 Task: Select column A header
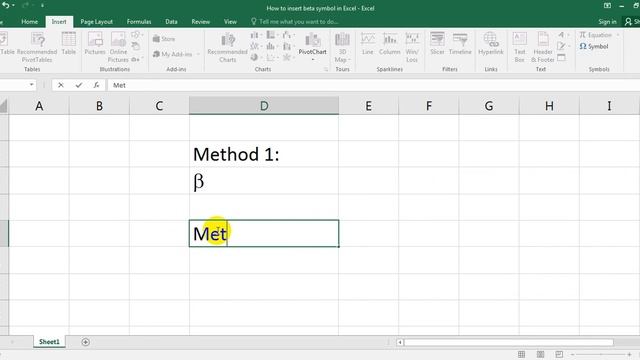tap(39, 106)
